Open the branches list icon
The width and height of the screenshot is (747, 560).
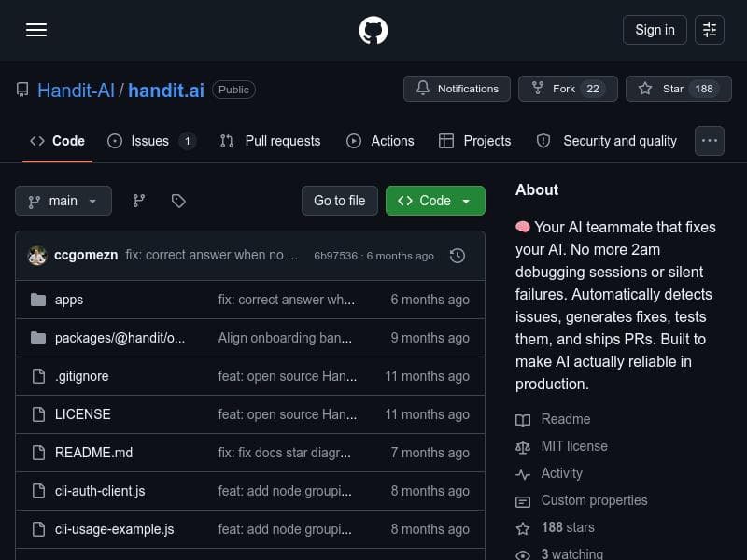click(139, 201)
